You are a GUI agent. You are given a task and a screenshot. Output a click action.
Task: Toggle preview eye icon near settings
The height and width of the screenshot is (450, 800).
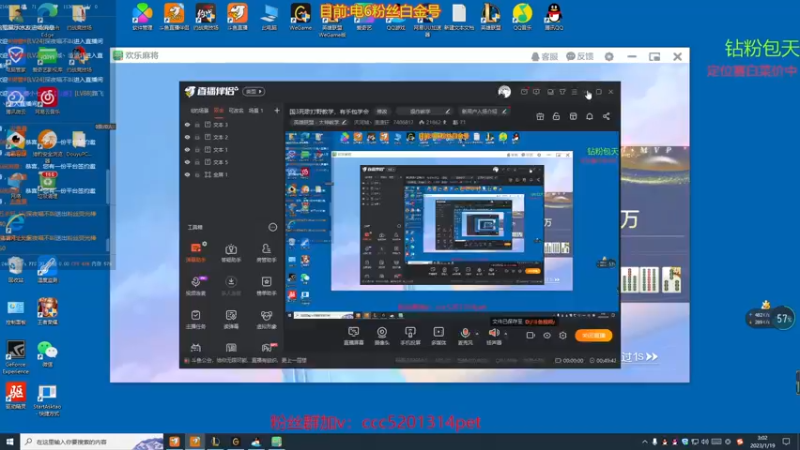coord(546,335)
